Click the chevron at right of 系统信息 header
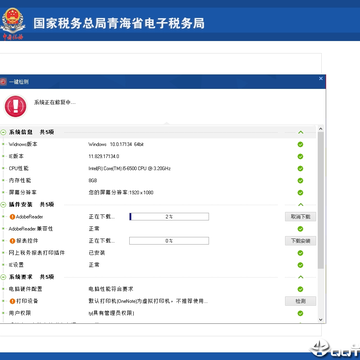The image size is (360, 360). pyautogui.click(x=300, y=132)
